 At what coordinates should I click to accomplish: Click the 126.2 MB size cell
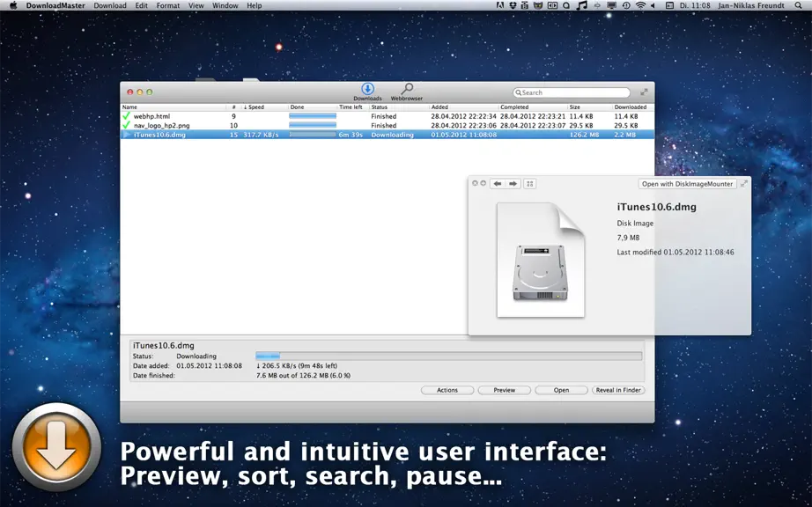coord(584,135)
